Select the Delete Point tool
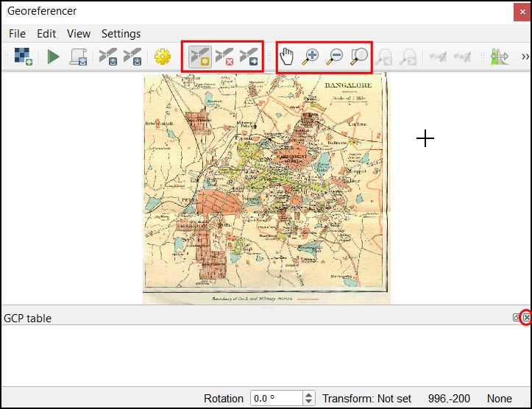 point(224,57)
